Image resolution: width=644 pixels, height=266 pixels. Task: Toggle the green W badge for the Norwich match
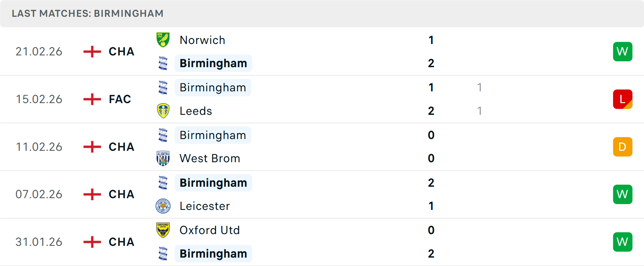pos(623,51)
